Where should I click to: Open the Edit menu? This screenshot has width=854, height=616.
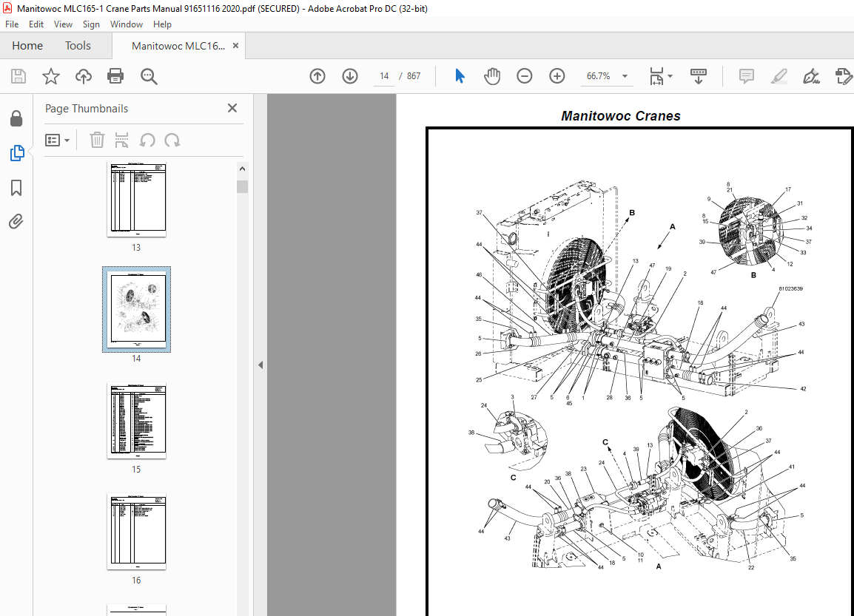coord(36,24)
